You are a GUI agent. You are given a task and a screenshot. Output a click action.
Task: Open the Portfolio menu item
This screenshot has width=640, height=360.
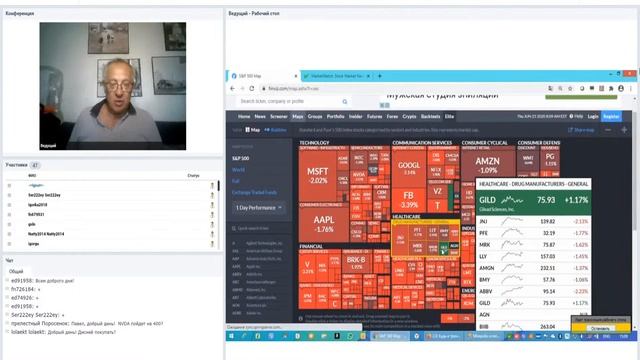pyautogui.click(x=336, y=116)
